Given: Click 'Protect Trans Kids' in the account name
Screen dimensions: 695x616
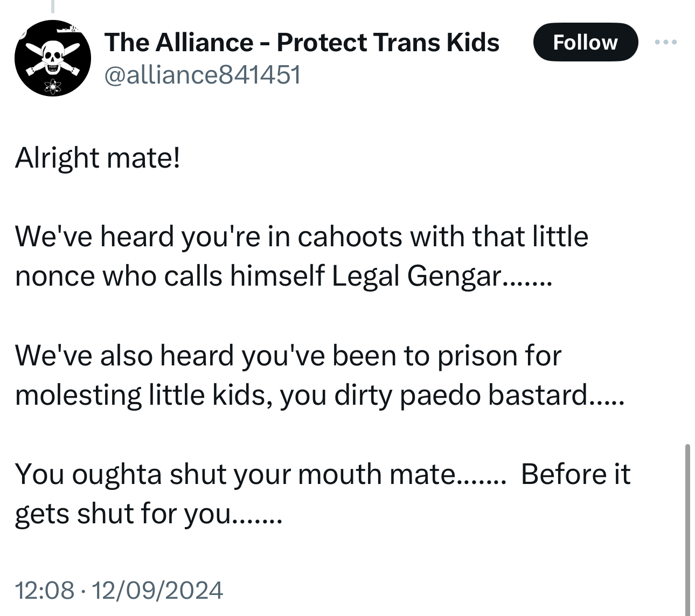Looking at the screenshot, I should [388, 42].
